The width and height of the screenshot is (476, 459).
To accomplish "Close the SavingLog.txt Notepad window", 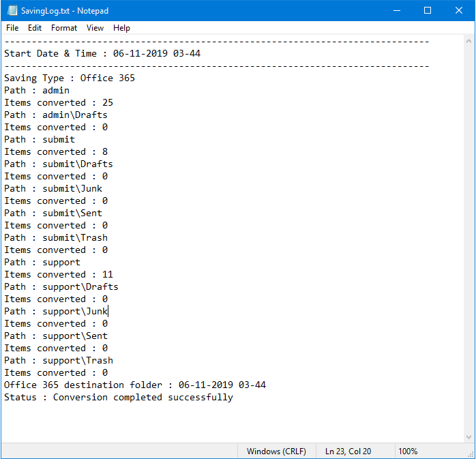I will tap(459, 11).
